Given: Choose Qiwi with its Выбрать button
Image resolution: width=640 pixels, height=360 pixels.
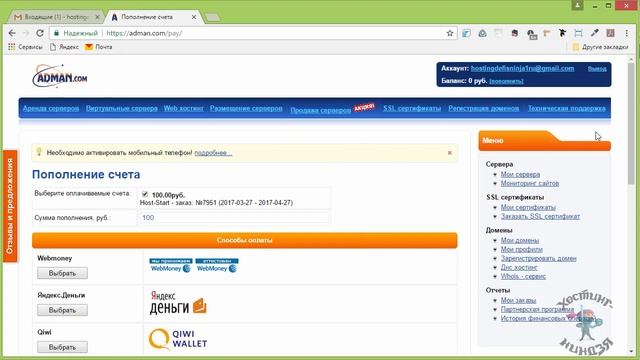Looking at the screenshot, I should (x=62, y=347).
